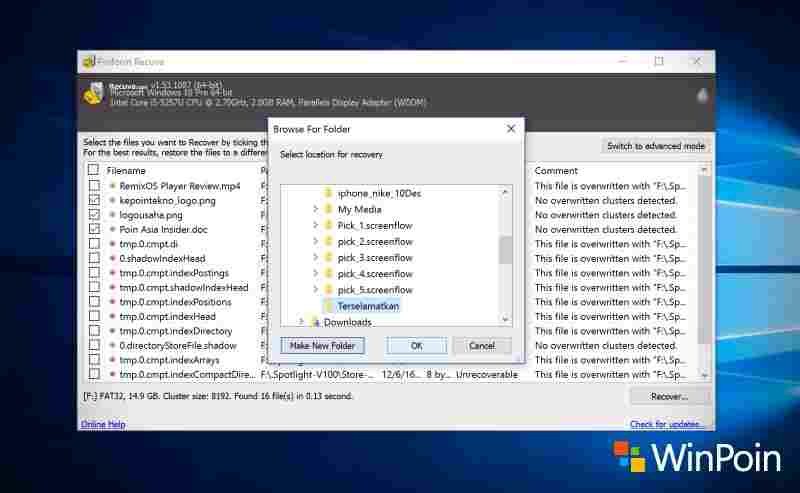This screenshot has height=493, width=800.
Task: Click folder tree scroll up arrow
Action: tap(505, 192)
